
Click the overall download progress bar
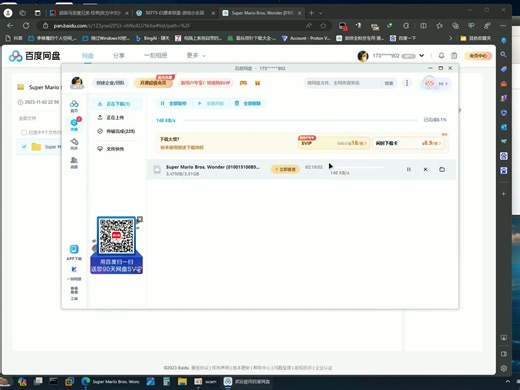click(301, 120)
